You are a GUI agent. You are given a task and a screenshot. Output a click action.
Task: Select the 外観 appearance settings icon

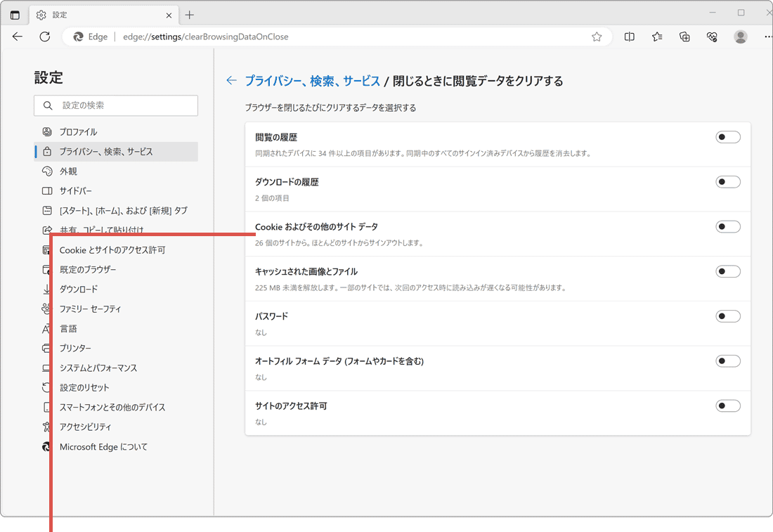(46, 171)
